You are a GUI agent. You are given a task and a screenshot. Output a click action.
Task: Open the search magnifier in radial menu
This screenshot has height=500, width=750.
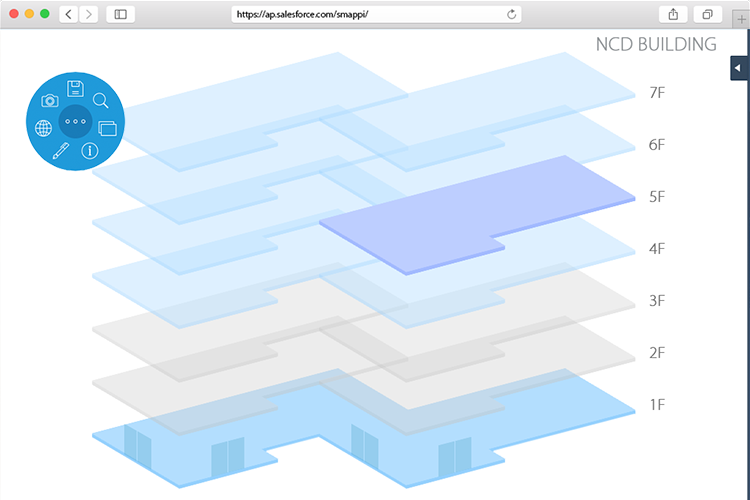click(x=100, y=100)
